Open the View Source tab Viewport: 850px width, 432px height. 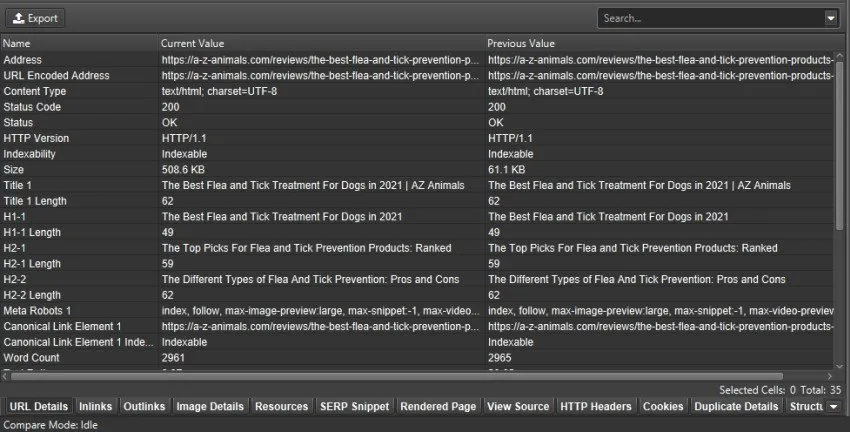click(517, 407)
